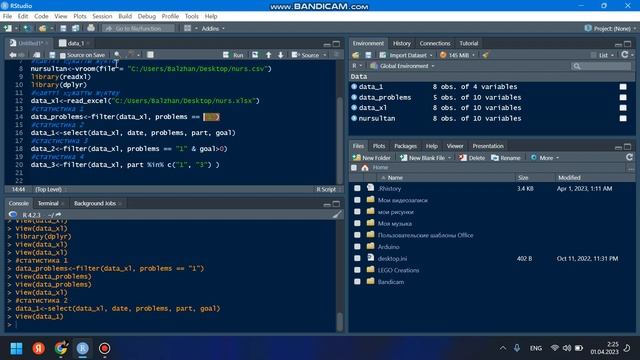640x360 pixels.
Task: Open Start menu on taskbar
Action: [x=16, y=348]
